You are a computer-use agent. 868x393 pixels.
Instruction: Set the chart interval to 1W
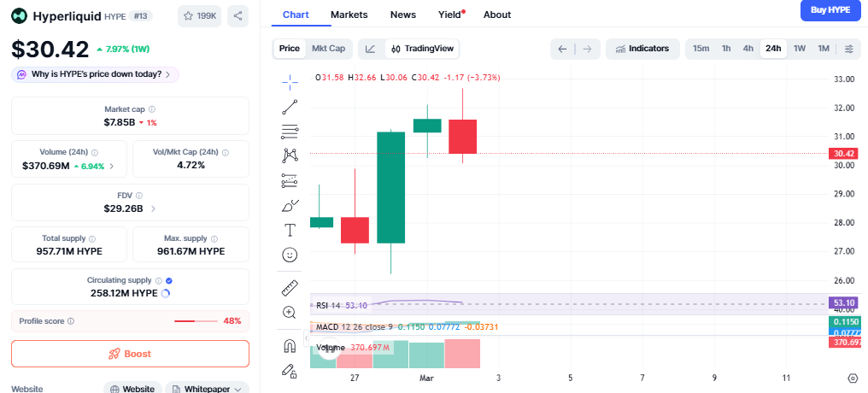coord(800,49)
